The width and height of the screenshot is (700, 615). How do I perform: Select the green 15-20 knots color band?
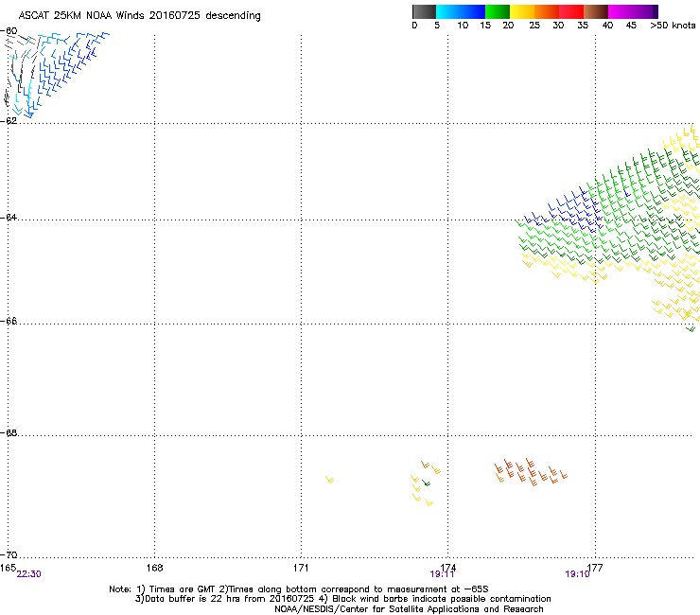pos(498,11)
